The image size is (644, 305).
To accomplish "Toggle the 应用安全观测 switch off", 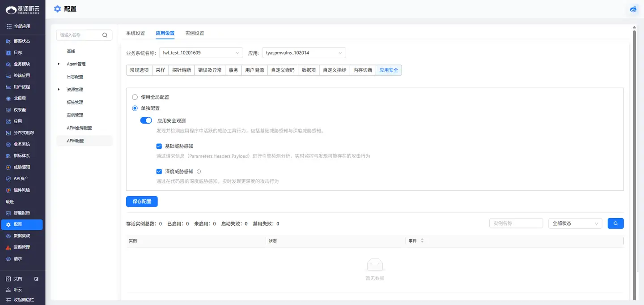I will point(146,120).
